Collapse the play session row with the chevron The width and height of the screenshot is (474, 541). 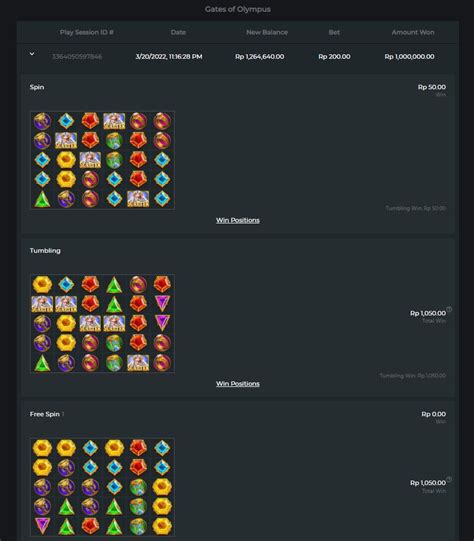tap(32, 54)
